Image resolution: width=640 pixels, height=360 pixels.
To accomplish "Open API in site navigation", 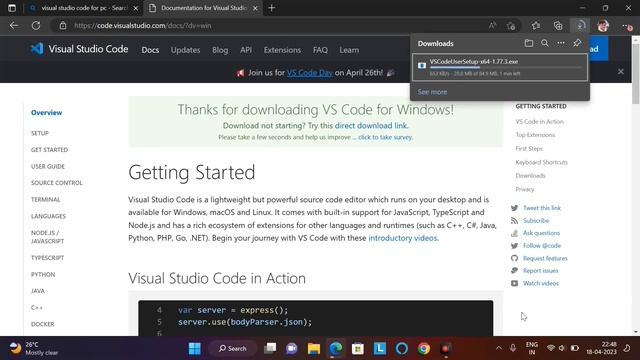I will point(246,50).
